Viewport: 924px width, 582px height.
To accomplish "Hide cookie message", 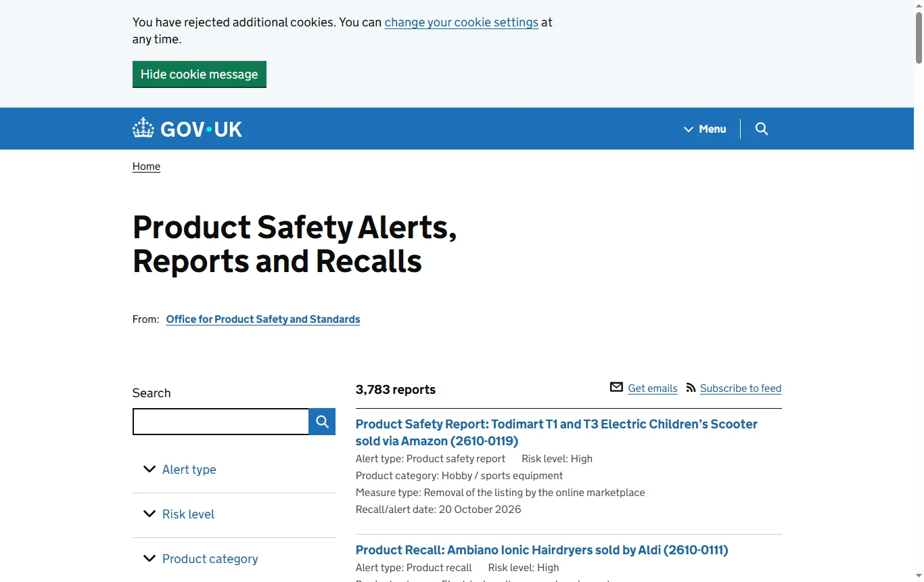I will point(200,74).
